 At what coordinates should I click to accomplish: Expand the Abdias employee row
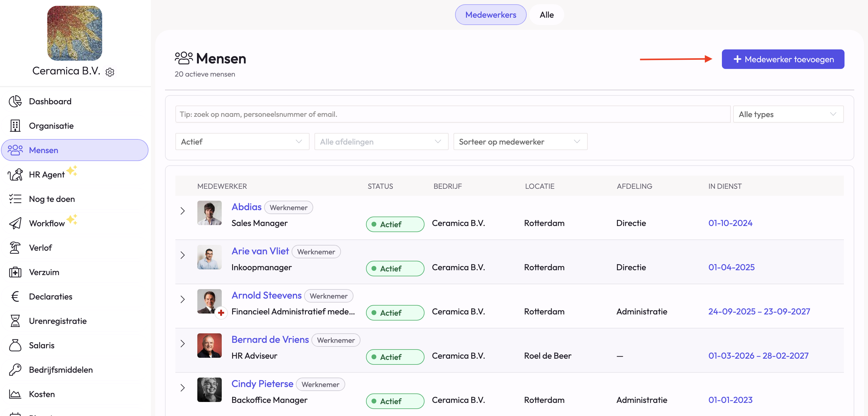tap(183, 211)
